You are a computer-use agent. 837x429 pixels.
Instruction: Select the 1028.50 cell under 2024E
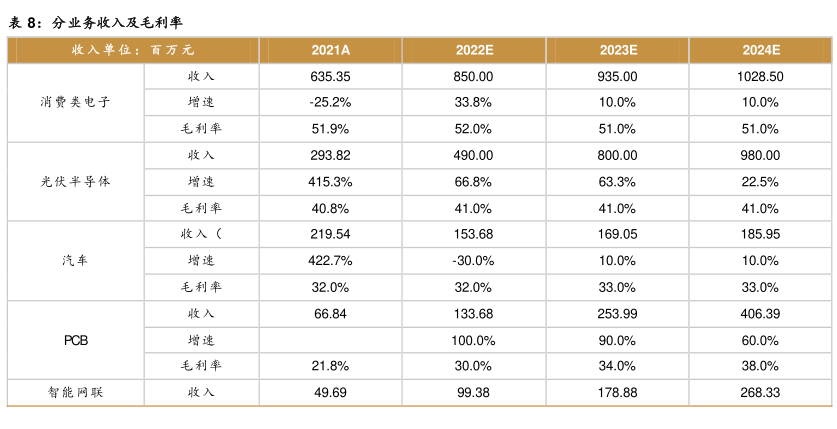[761, 76]
